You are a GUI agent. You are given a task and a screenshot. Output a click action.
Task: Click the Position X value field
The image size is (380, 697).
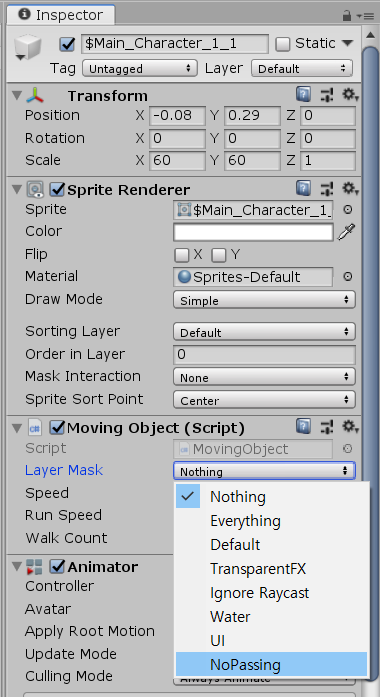click(177, 116)
